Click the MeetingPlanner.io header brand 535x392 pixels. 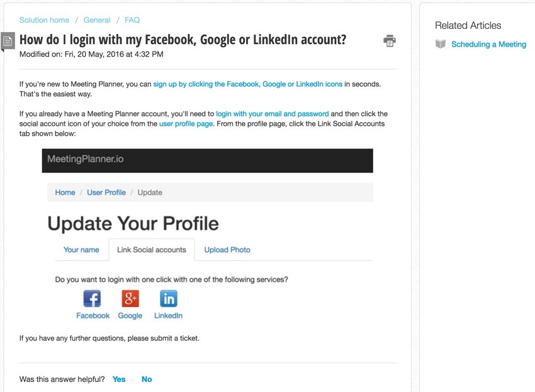click(86, 159)
